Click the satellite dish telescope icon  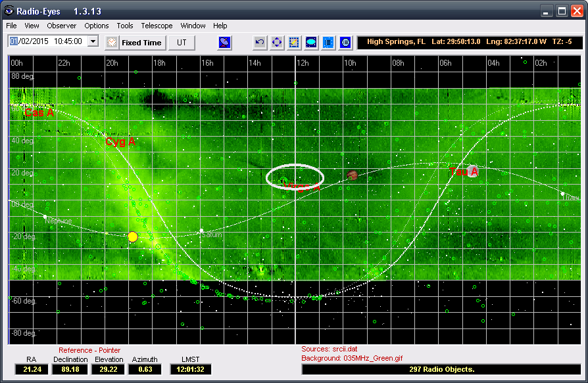(225, 42)
